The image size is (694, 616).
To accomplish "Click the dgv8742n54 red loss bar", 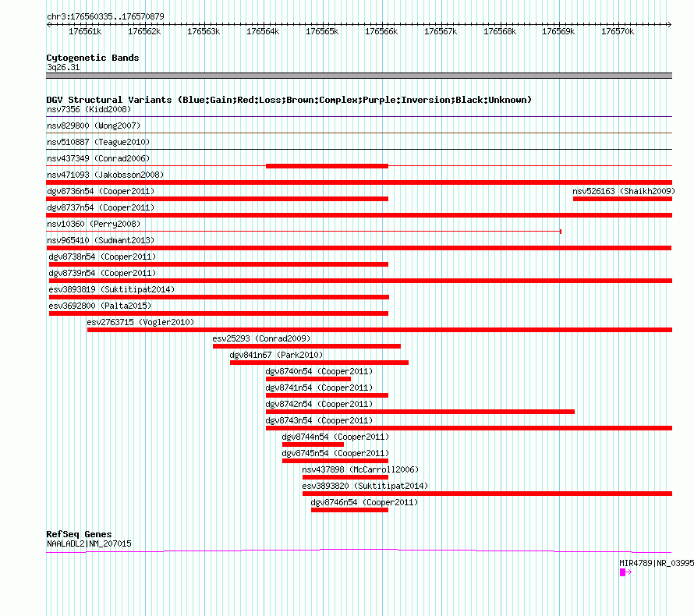I will pos(420,412).
